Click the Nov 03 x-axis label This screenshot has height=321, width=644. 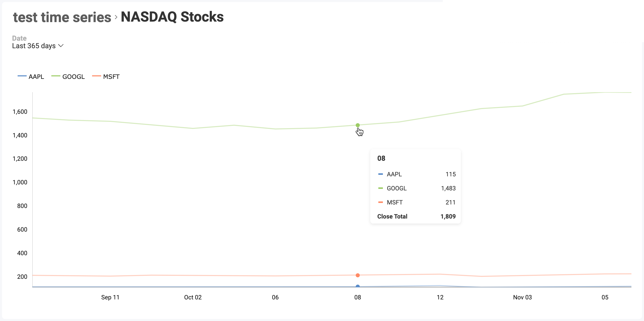click(522, 297)
